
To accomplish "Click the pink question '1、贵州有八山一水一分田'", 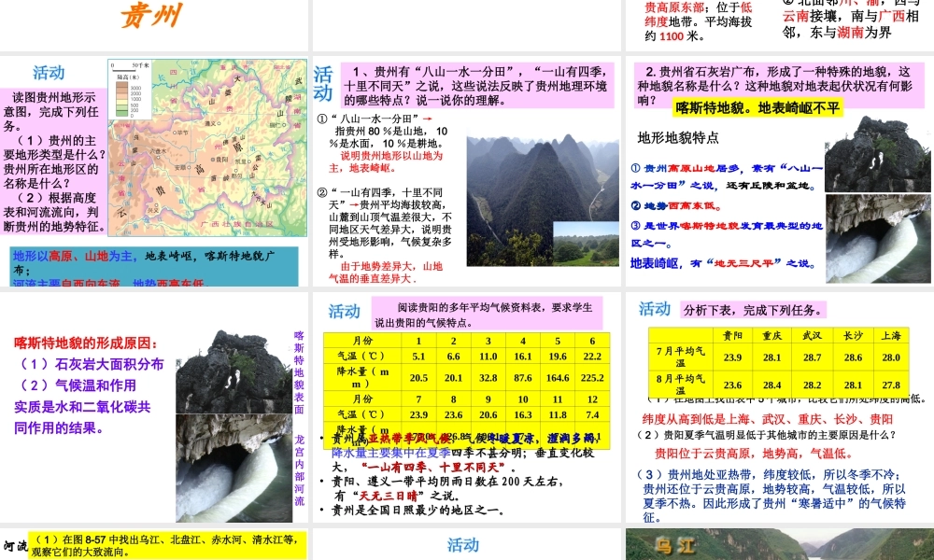I will [x=477, y=86].
